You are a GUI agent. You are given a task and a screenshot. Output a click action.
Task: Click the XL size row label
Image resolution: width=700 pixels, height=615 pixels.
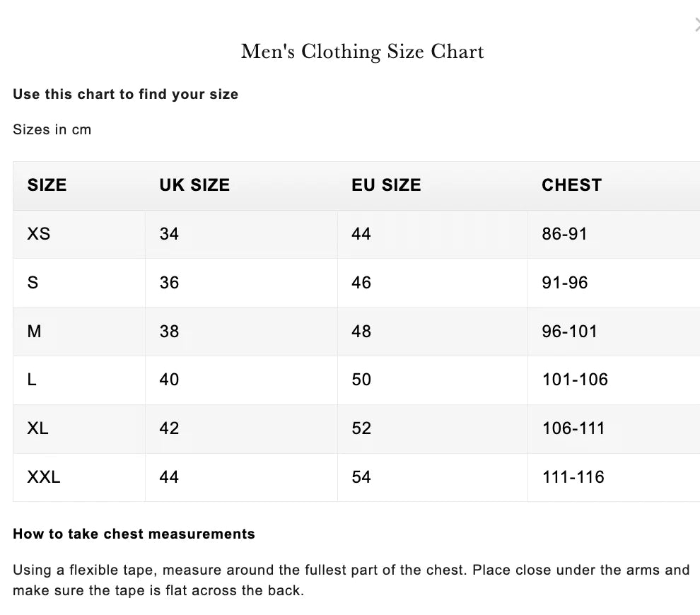click(x=38, y=428)
